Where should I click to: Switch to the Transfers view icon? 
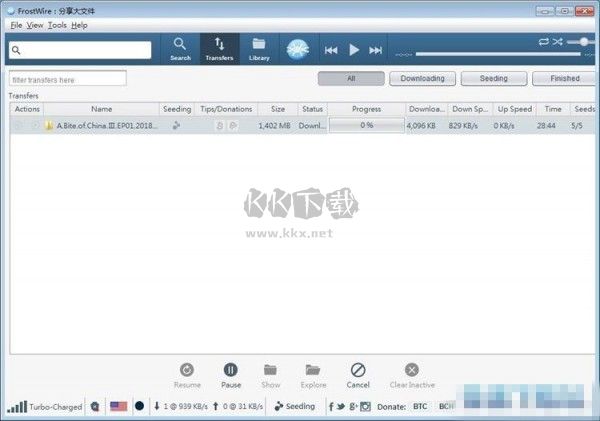pyautogui.click(x=219, y=49)
